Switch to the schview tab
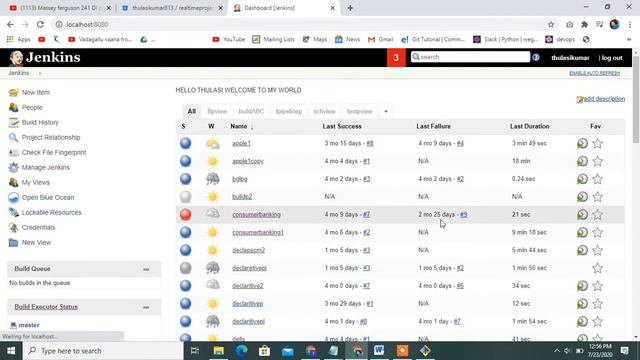 [324, 111]
